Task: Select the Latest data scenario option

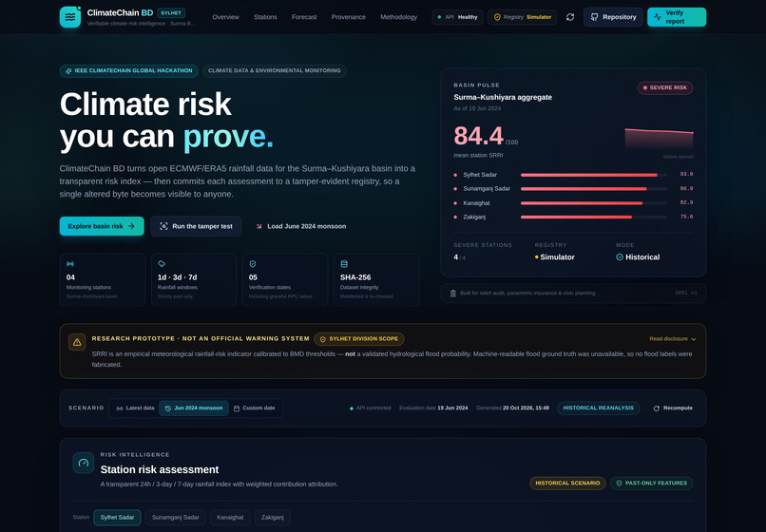Action: 135,408
